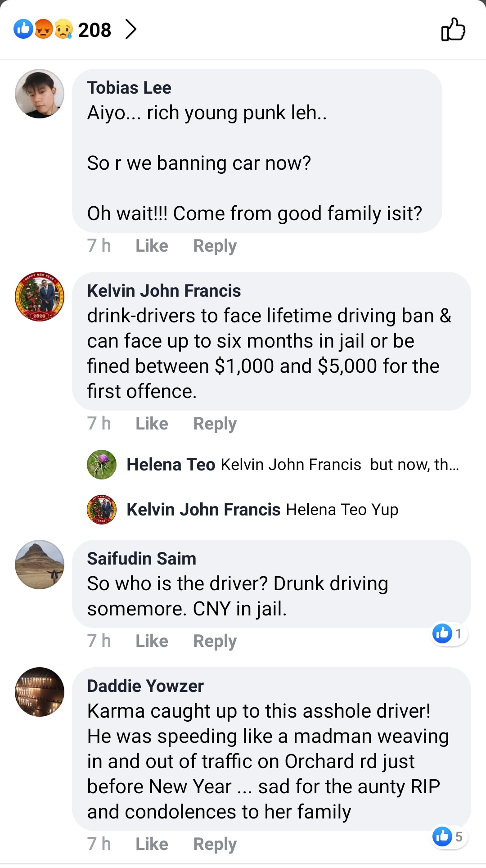Viewport: 486px width, 868px height.
Task: Like Tobias Lee's comment
Action: coord(152,246)
